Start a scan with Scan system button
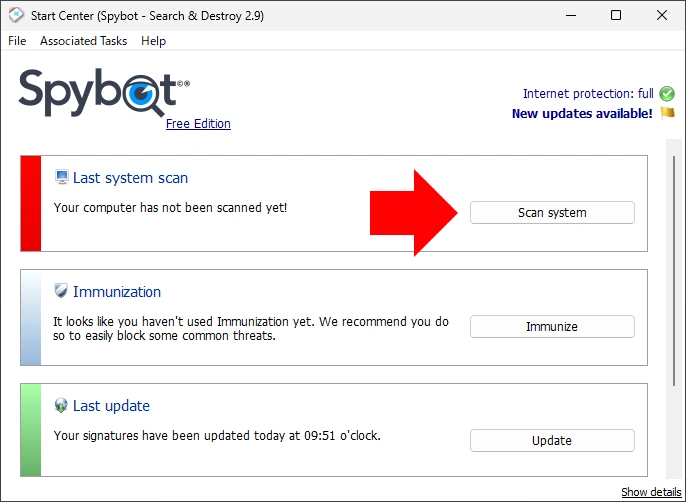 click(x=552, y=212)
